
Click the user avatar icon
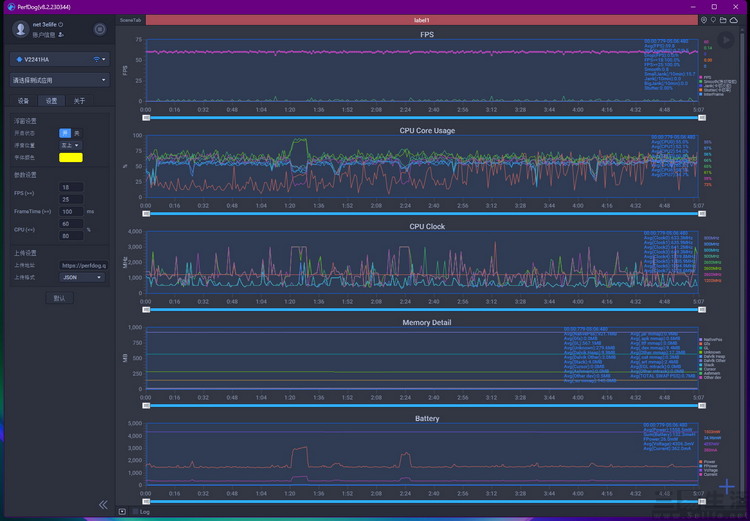(x=21, y=29)
